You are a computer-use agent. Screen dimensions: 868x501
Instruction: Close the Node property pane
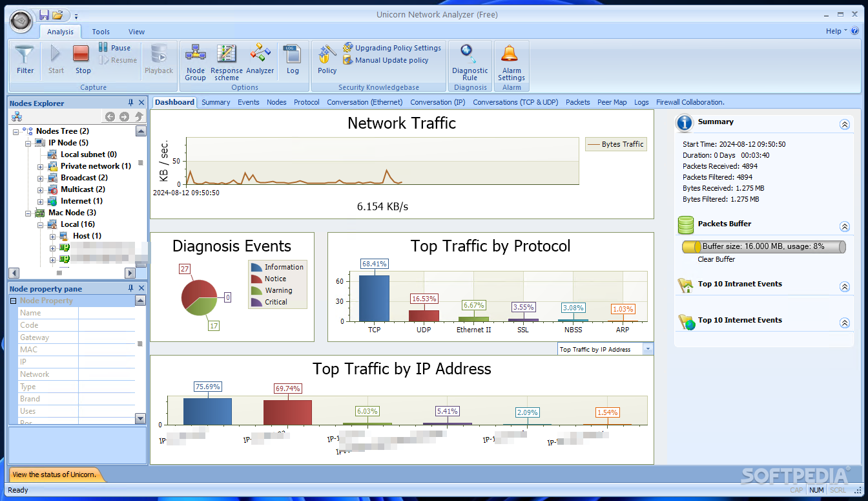141,288
